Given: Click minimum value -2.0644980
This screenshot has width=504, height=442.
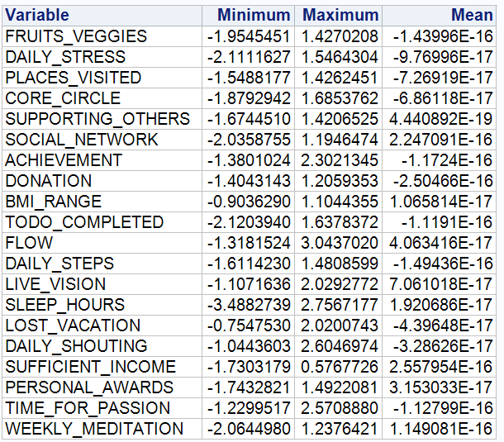Looking at the screenshot, I should coord(248,429).
